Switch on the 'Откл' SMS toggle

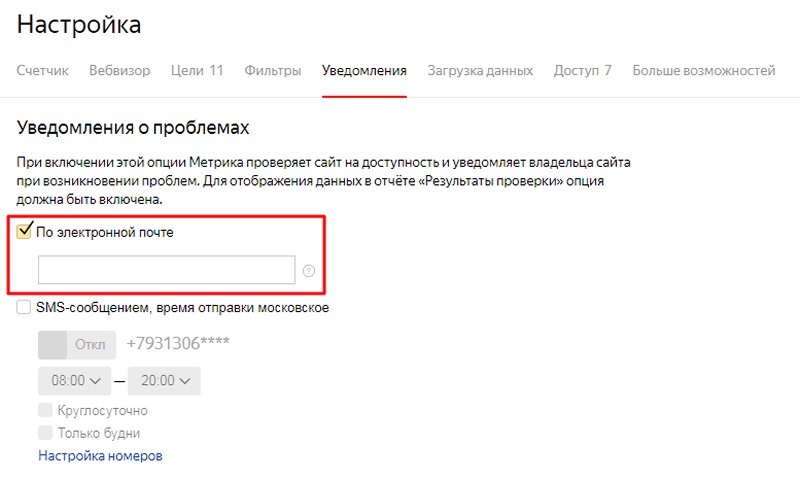76,345
